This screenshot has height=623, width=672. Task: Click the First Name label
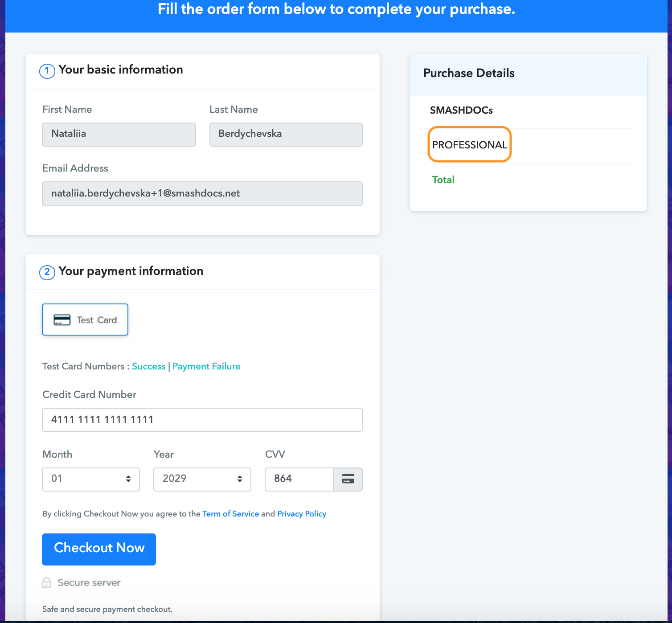[x=67, y=109]
